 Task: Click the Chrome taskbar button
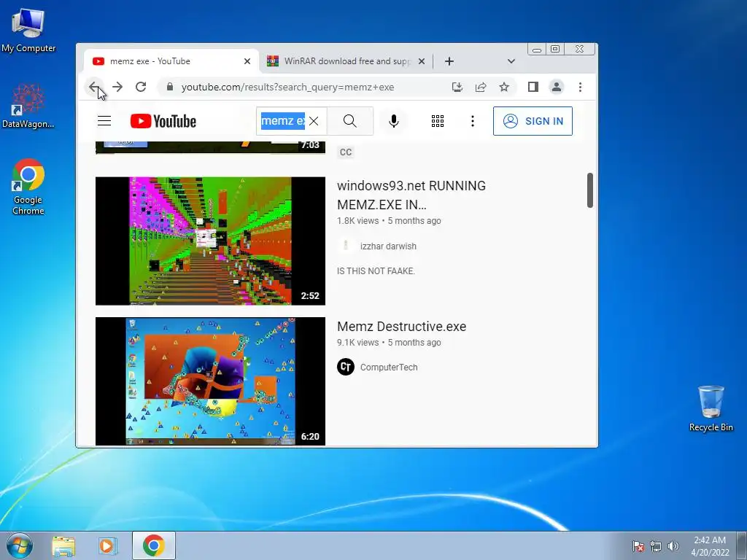[x=154, y=545]
